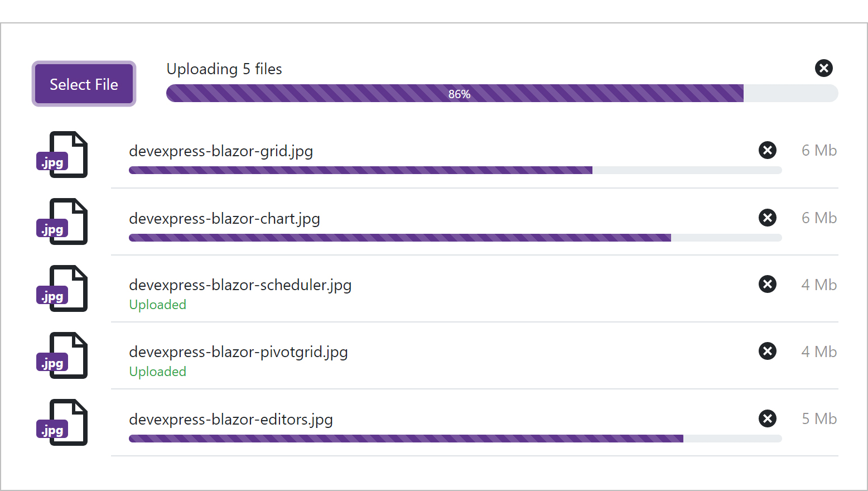
Task: Click the jpg file icon for grid file
Action: point(62,155)
